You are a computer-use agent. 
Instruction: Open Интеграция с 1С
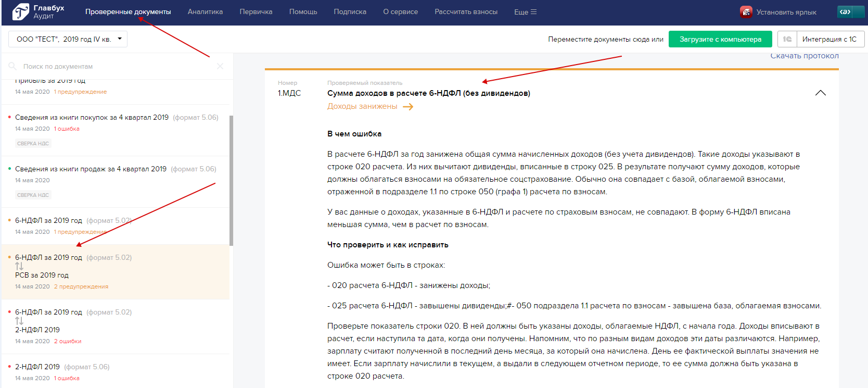(829, 39)
